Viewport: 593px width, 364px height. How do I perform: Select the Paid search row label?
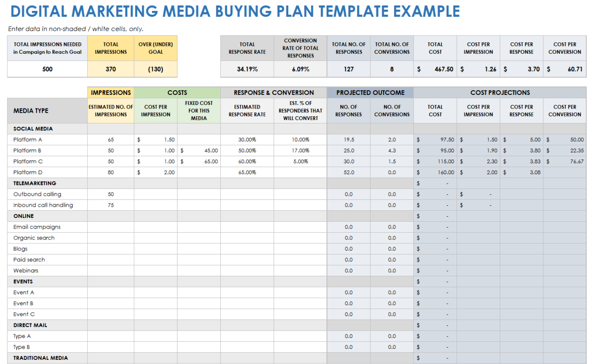29,260
